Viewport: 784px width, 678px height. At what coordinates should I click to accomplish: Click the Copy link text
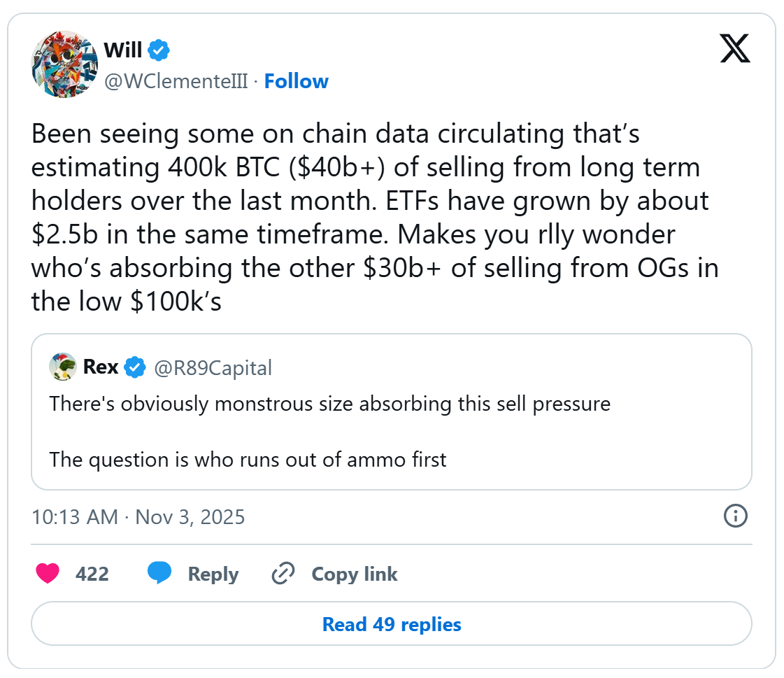point(354,574)
